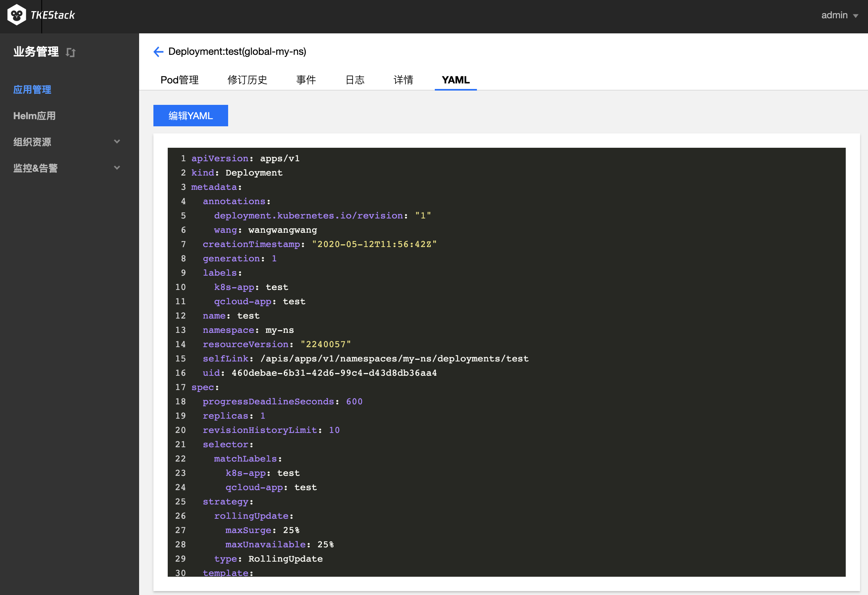Image resolution: width=868 pixels, height=595 pixels.
Task: Click the strategy: key on line 25
Action: click(228, 502)
